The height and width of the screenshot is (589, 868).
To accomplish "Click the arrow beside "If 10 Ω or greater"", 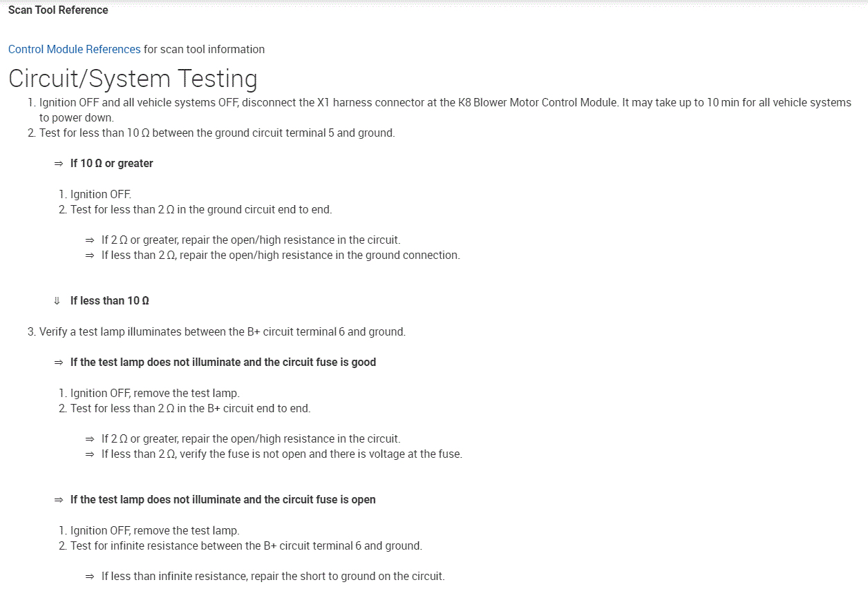I will coord(58,164).
